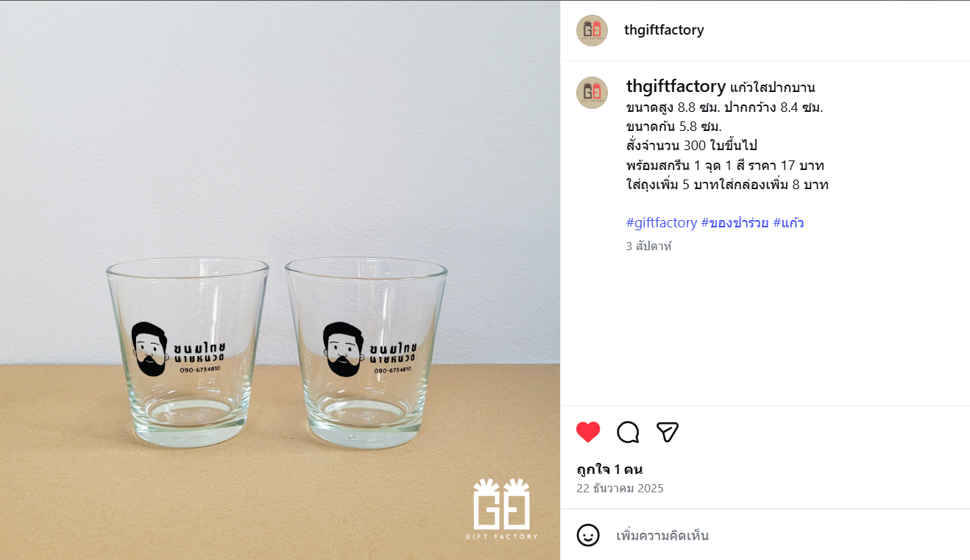Unlike the post with the red heart
Screen dimensions: 970x560
coord(588,432)
